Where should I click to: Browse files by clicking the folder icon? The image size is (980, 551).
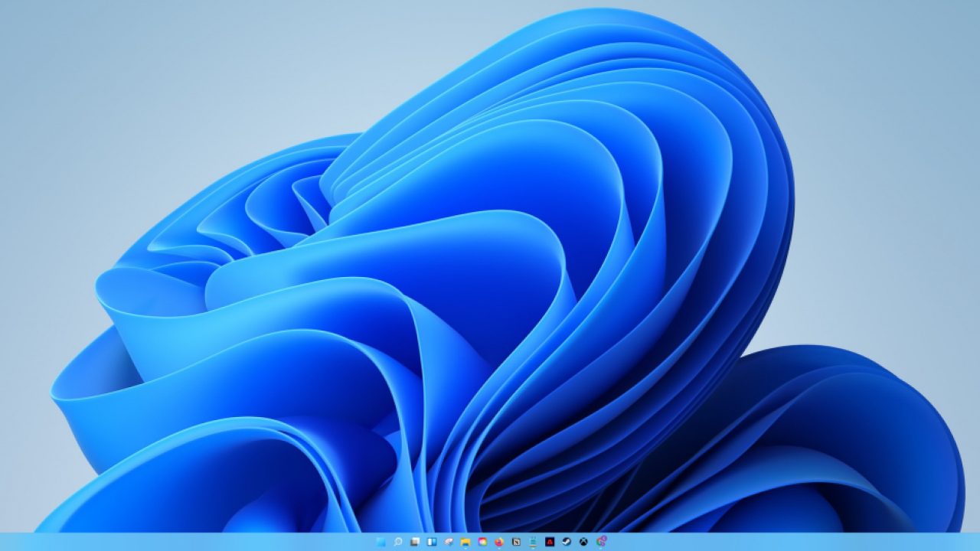[465, 541]
